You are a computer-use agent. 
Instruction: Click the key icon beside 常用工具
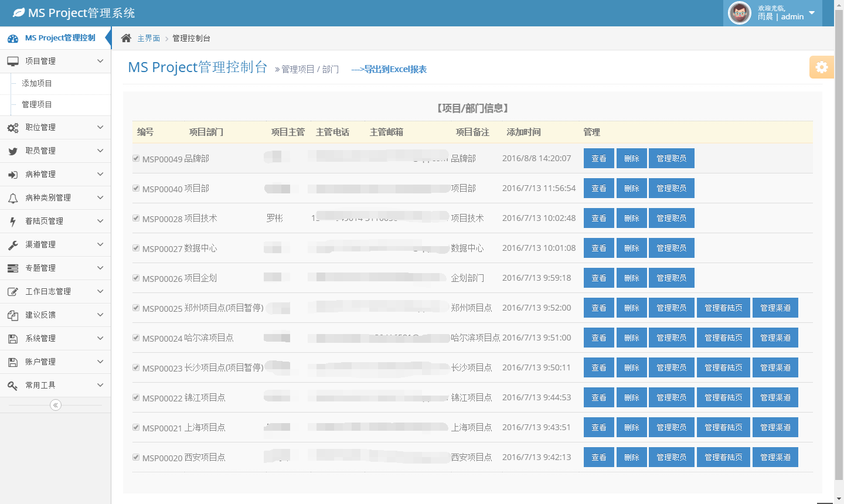pyautogui.click(x=13, y=386)
